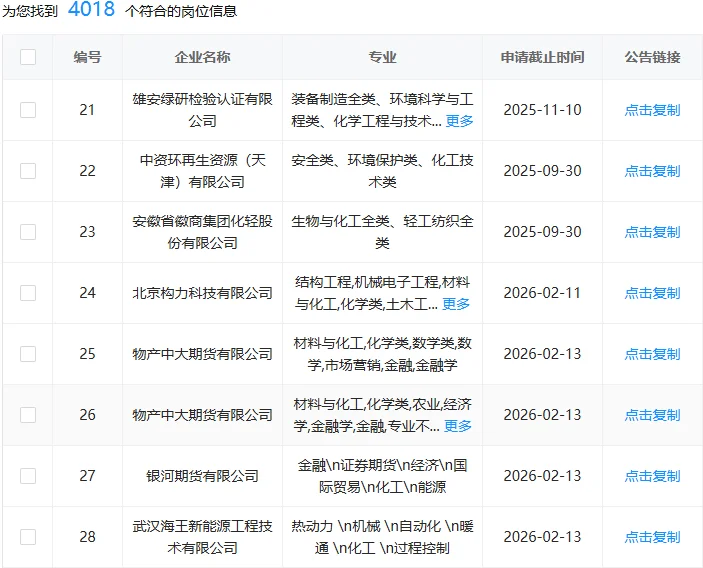Expand 更多 in row 26 majors
This screenshot has width=703, height=568.
pyautogui.click(x=458, y=426)
